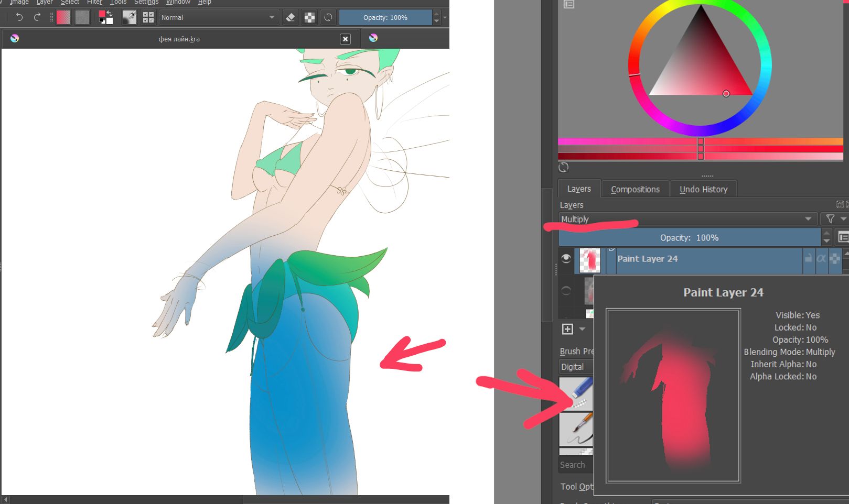Open the fill patterns swatch
The image size is (849, 504).
coord(82,17)
